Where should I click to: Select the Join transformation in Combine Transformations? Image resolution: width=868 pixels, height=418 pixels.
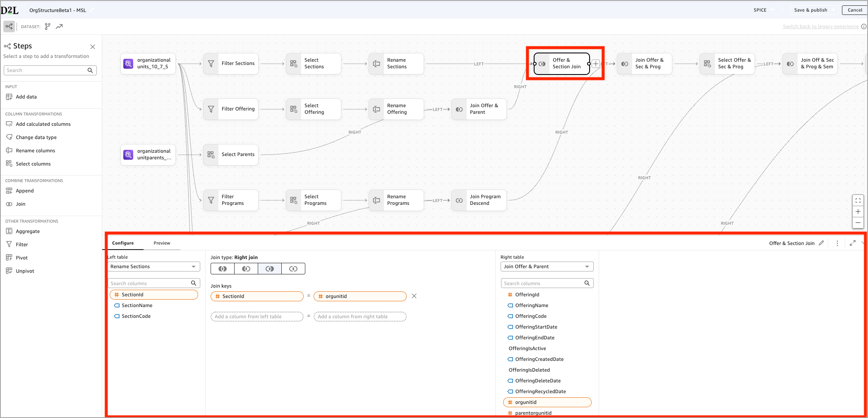point(20,204)
